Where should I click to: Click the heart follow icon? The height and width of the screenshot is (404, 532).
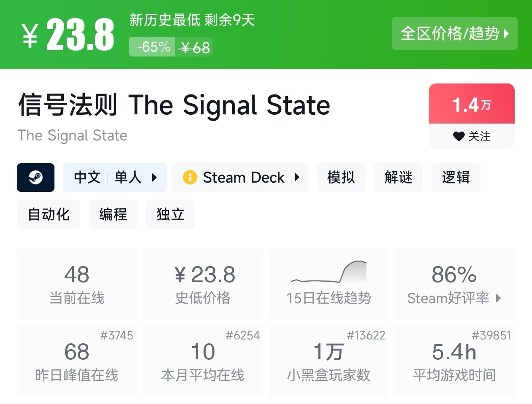(459, 136)
